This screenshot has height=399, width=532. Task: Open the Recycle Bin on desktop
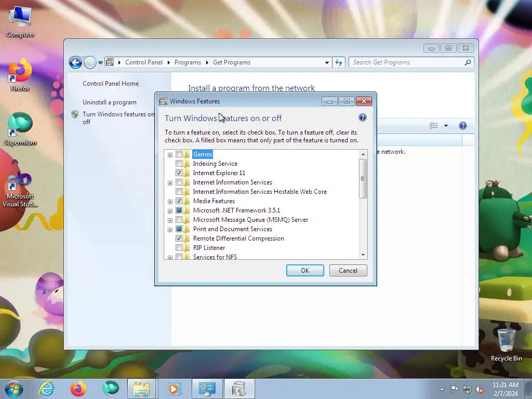click(506, 344)
